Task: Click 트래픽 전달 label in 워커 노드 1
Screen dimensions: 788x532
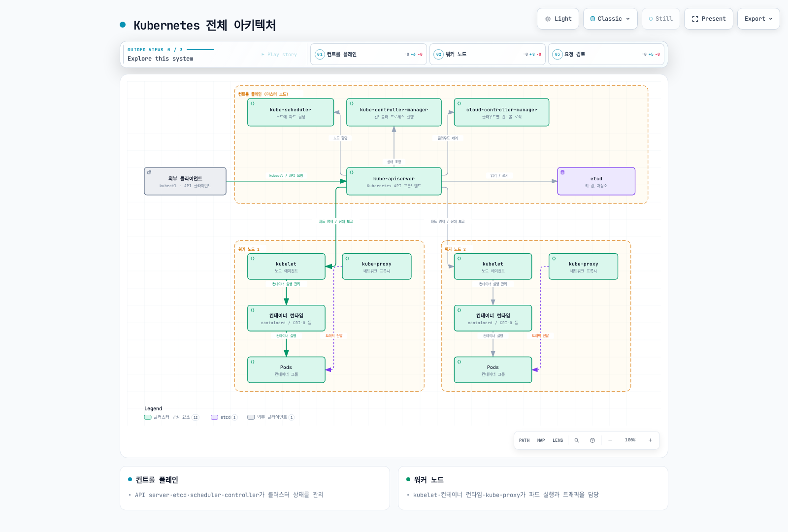Action: click(x=334, y=336)
